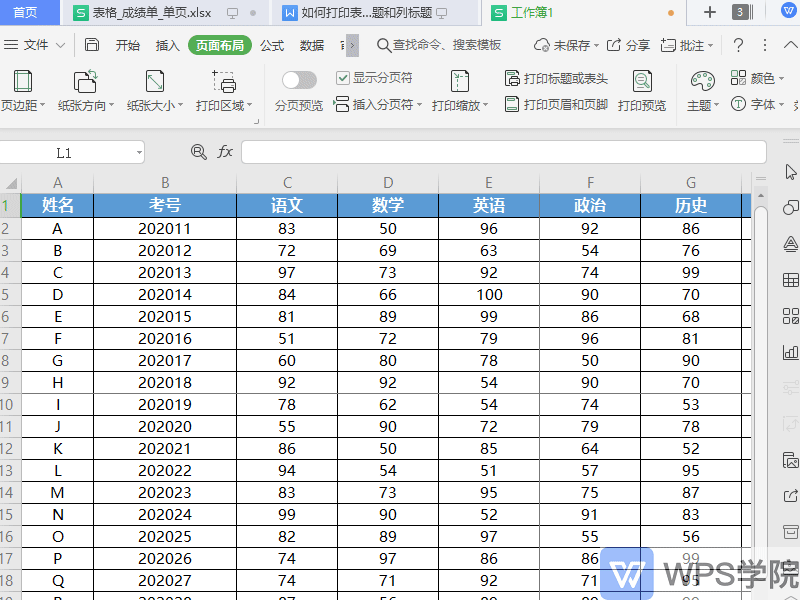
Task: Go to the 首页 home tab
Action: (25, 12)
